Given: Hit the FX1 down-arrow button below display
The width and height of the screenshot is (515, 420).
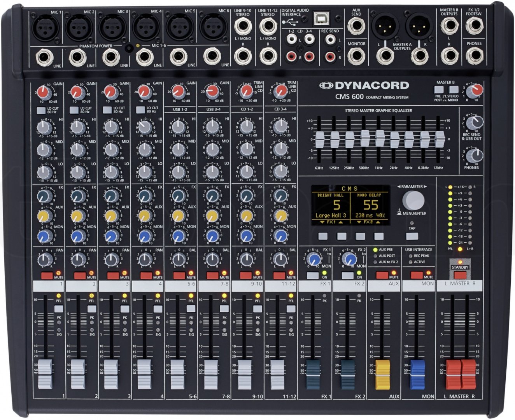Looking at the screenshot, I should click(x=323, y=236).
